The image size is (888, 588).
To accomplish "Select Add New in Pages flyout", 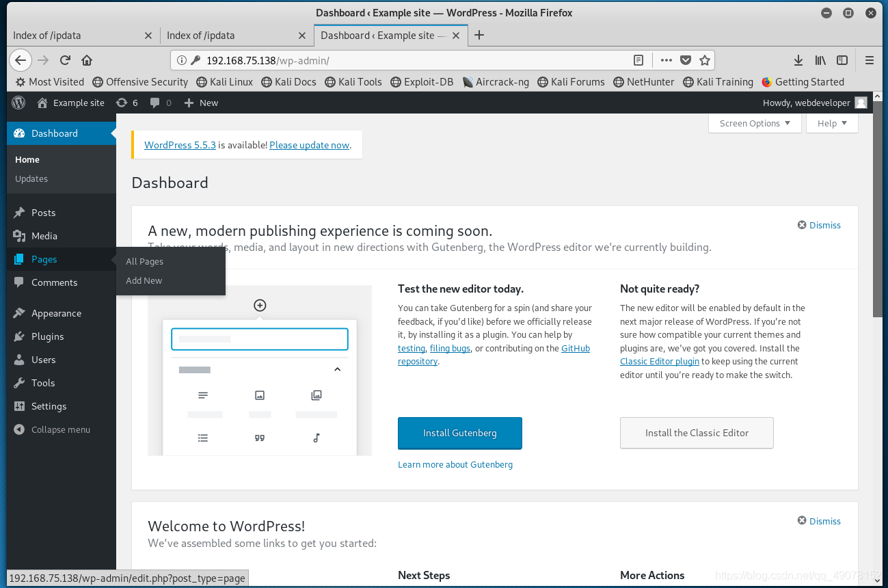I will tap(144, 280).
